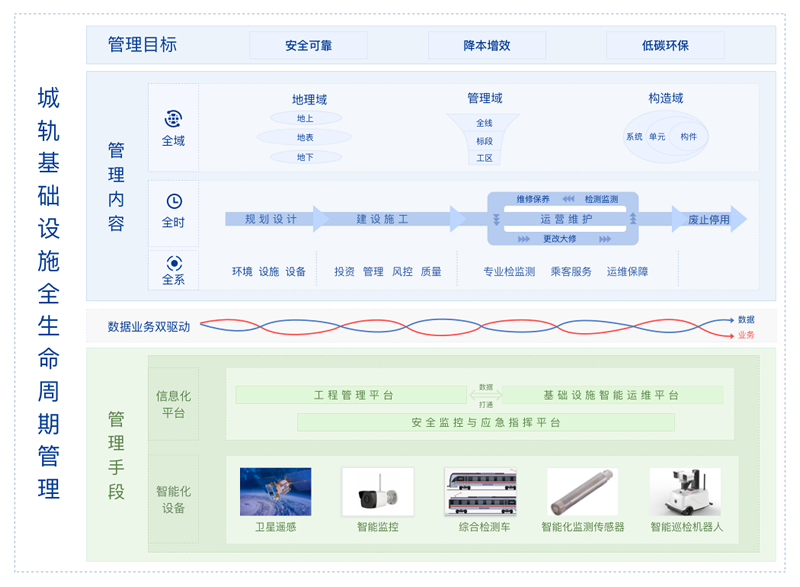800x587 pixels.
Task: Click the 全时 clock icon
Action: pyautogui.click(x=174, y=201)
